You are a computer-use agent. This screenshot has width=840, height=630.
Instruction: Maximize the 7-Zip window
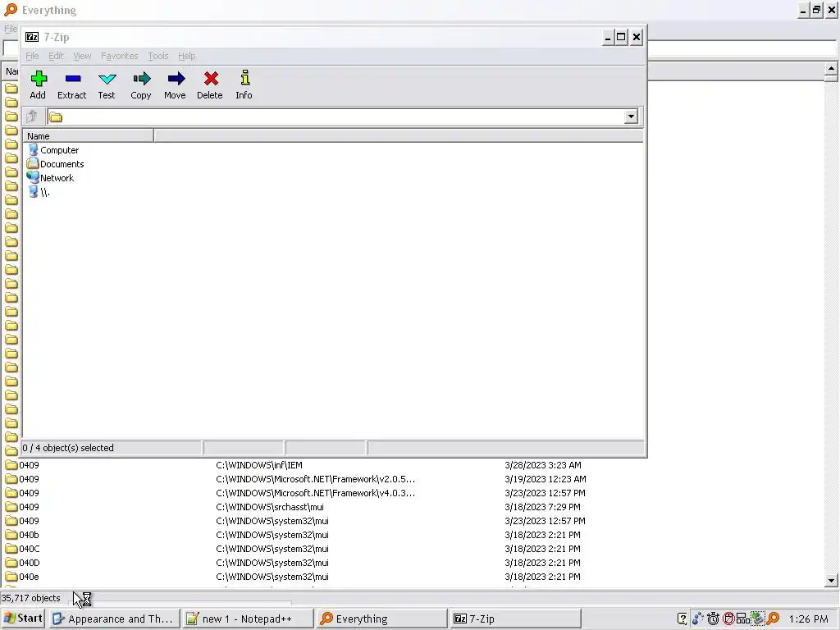tap(621, 37)
